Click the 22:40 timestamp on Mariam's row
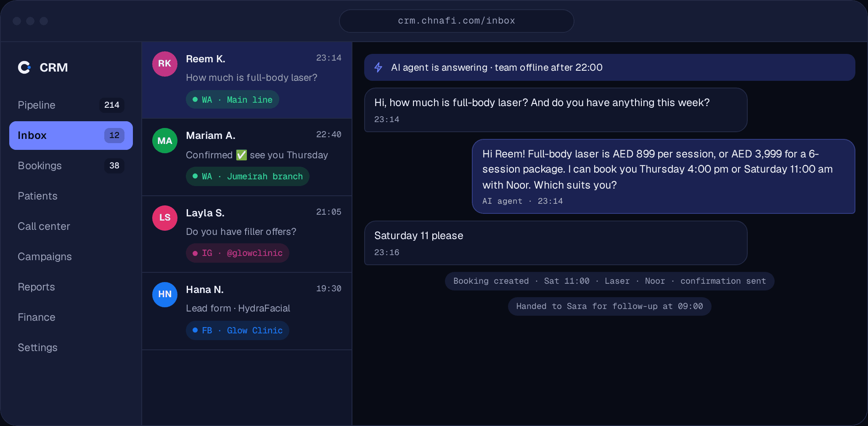This screenshot has height=426, width=868. click(x=329, y=135)
